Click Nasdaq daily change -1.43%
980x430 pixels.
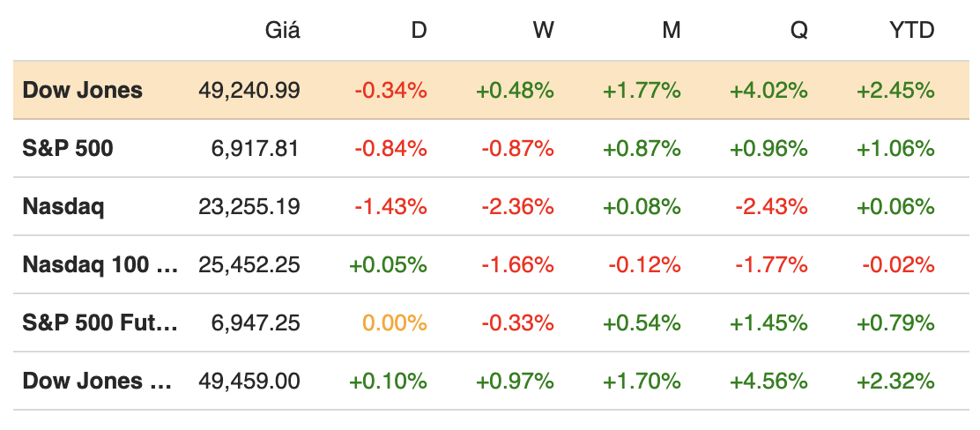click(390, 206)
